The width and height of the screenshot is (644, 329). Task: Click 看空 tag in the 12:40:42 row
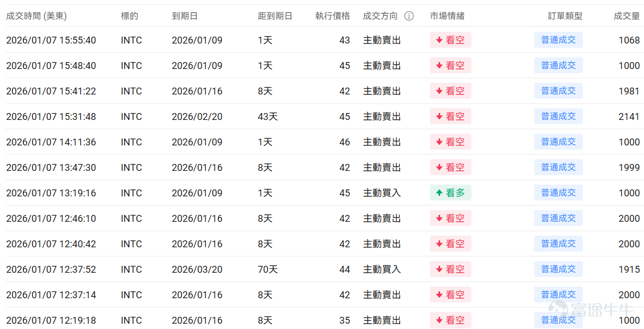click(451, 244)
